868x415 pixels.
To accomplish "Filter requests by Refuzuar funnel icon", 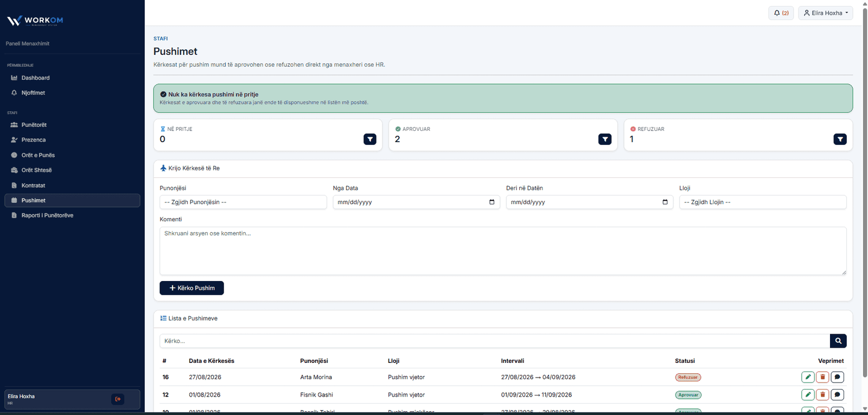I will tap(840, 139).
